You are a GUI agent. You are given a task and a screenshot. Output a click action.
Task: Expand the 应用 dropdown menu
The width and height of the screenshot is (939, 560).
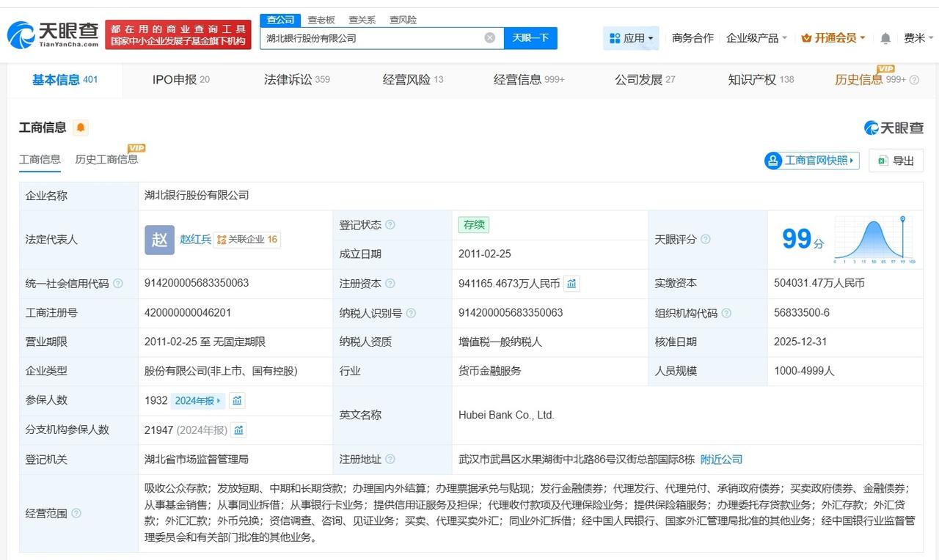(631, 38)
